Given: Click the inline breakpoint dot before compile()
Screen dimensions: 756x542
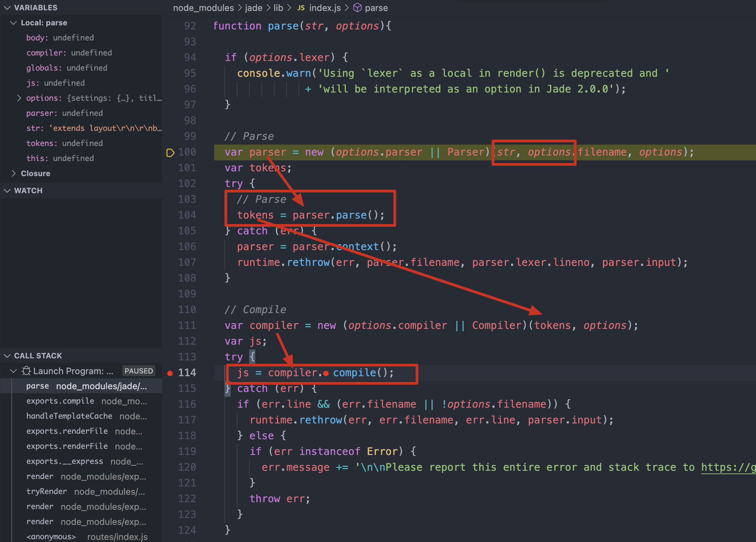Looking at the screenshot, I should [326, 373].
